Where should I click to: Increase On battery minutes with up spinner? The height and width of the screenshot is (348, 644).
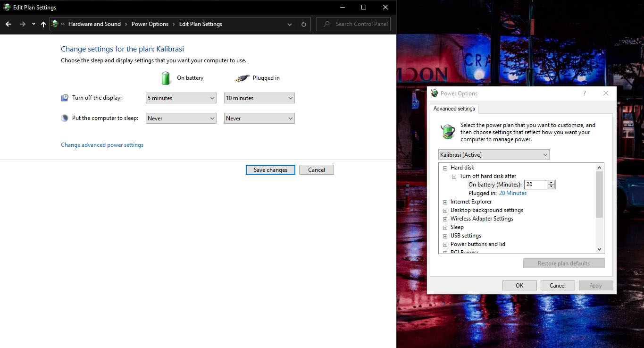click(552, 183)
